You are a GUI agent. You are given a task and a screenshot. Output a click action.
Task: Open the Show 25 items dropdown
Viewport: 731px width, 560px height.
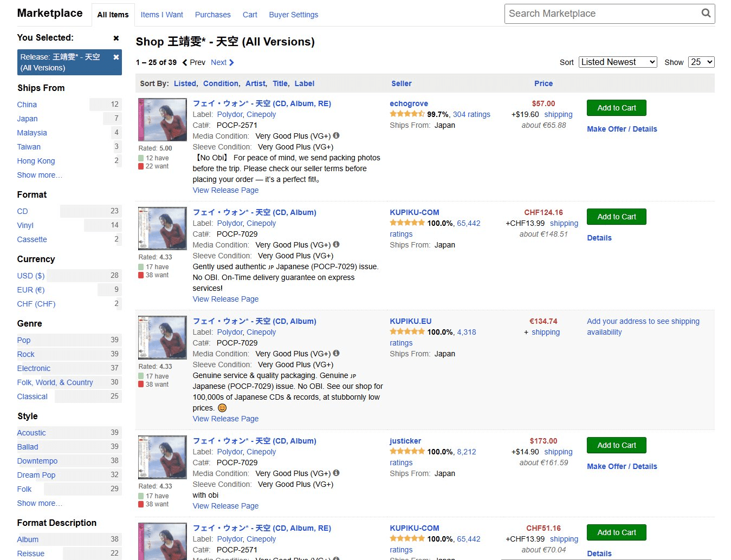coord(701,62)
